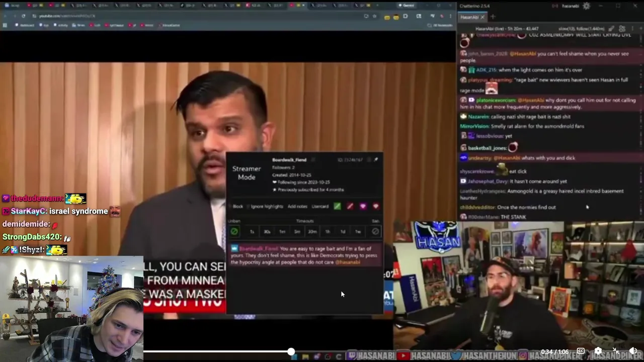The image size is (644, 362).
Task: Click the Gemini button in browser
Action: pos(406,6)
